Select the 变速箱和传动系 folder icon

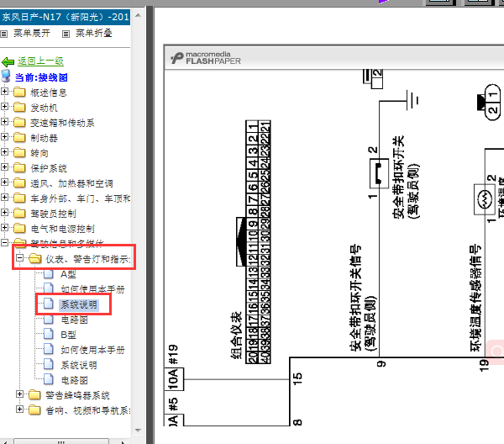click(x=19, y=123)
